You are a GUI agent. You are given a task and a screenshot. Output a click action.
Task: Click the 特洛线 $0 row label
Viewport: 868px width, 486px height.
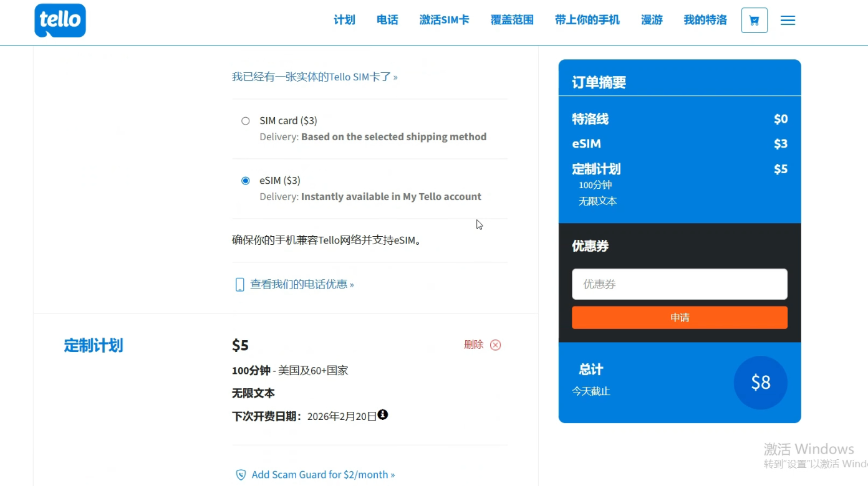pos(591,119)
